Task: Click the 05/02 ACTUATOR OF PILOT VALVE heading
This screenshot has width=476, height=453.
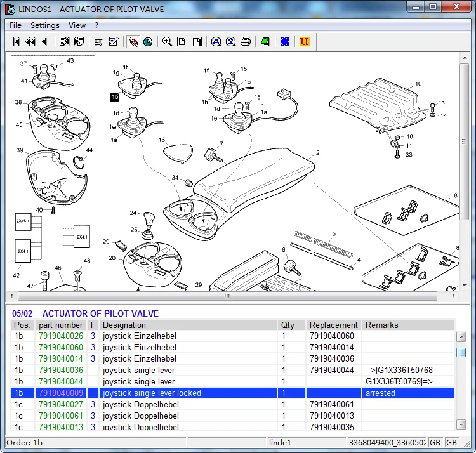Action: coord(85,313)
